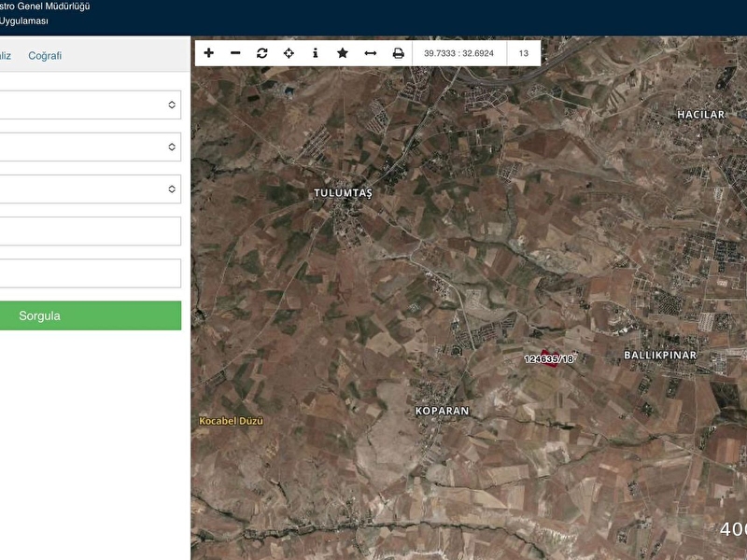Locate my position with crosshair icon
The image size is (747, 560).
coord(289,53)
